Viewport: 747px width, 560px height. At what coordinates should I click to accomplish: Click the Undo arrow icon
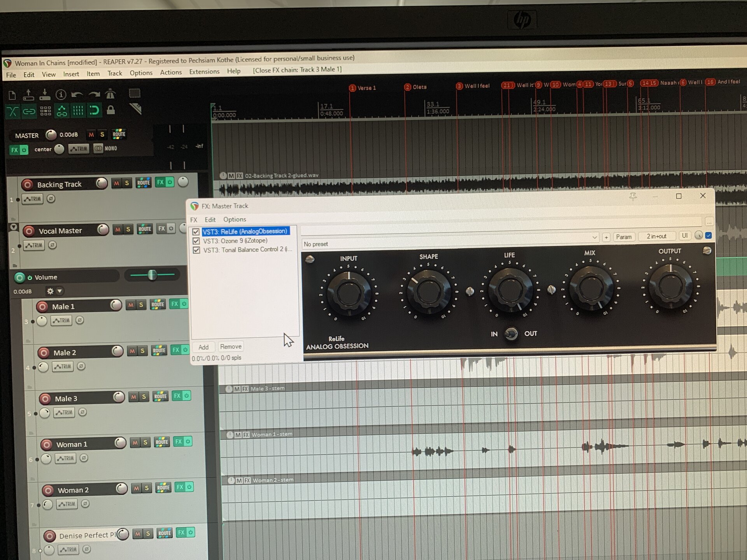pyautogui.click(x=77, y=94)
